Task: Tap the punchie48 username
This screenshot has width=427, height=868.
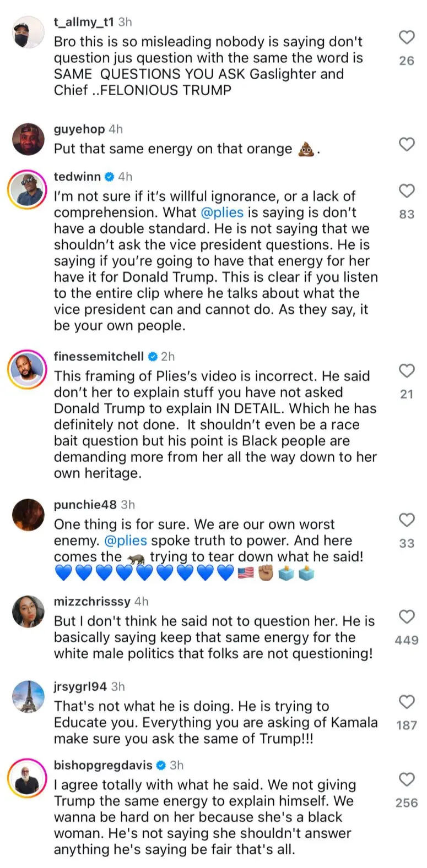Action: coord(85,505)
